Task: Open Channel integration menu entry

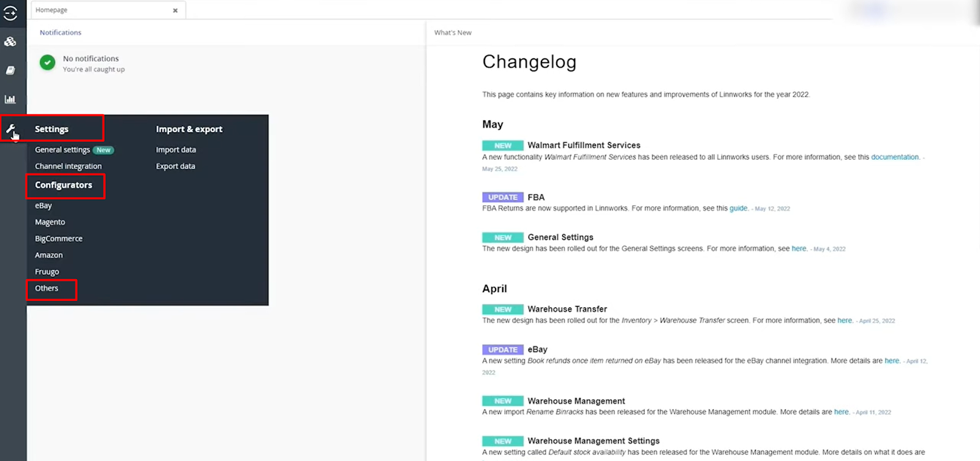Action: point(68,167)
